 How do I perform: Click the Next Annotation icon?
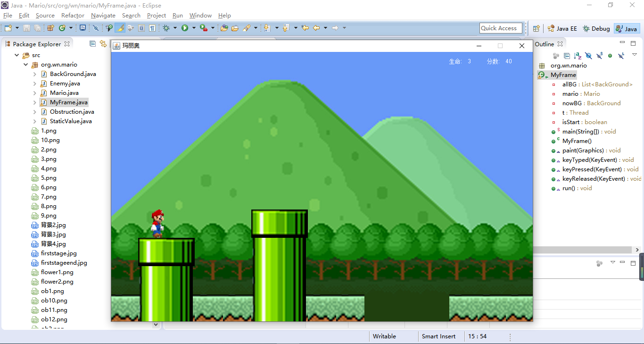[x=267, y=28]
